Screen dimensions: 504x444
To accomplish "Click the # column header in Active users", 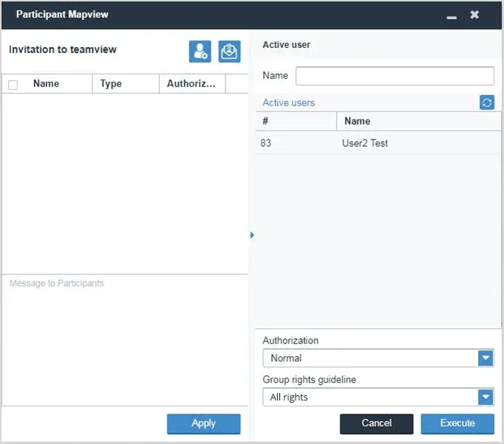I will coord(295,121).
